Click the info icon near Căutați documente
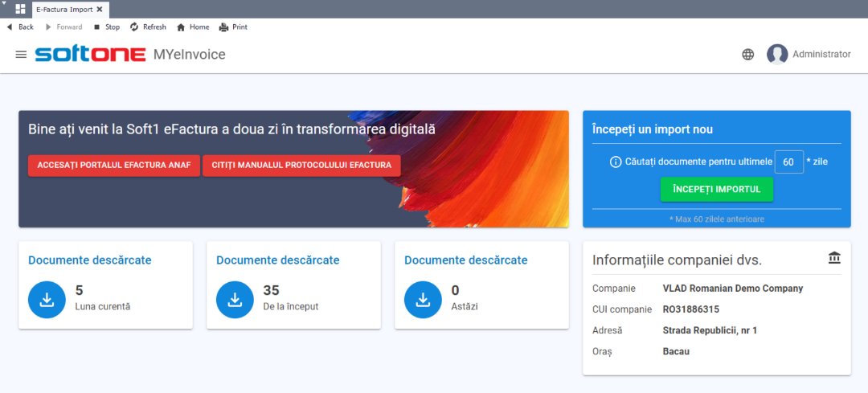868x393 pixels. (616, 162)
